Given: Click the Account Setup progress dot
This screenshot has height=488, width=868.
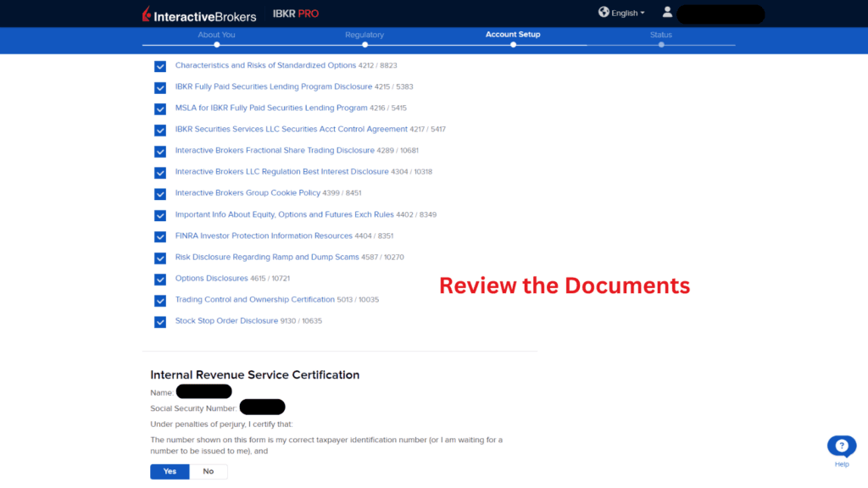Looking at the screenshot, I should coord(513,45).
